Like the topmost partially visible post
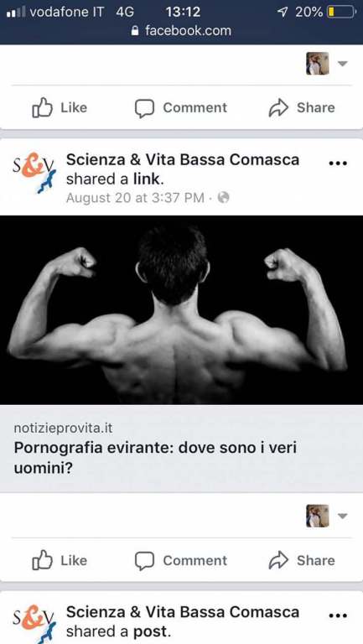Viewport: 363px width, 644px height. 60,107
